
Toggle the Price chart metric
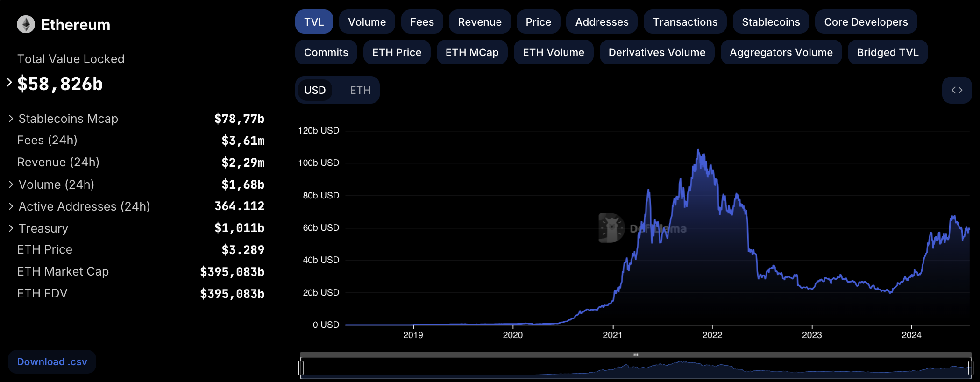pos(539,22)
